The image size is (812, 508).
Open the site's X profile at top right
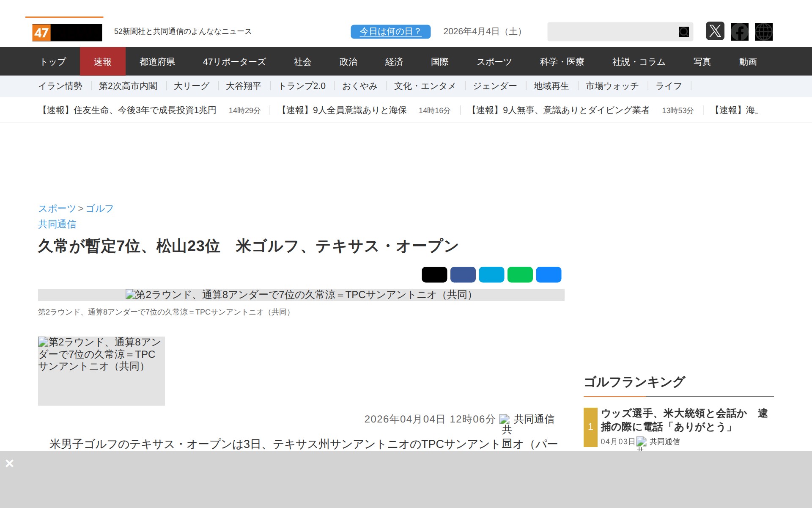pyautogui.click(x=715, y=31)
